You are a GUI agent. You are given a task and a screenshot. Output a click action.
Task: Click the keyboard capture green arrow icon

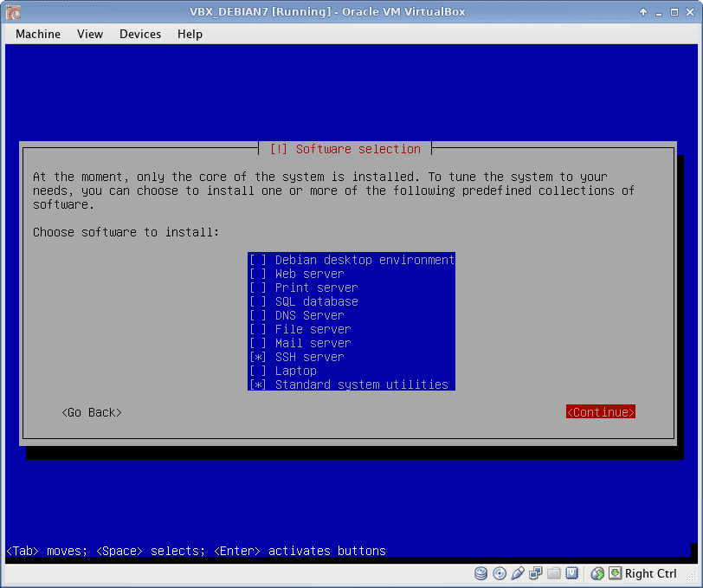615,573
